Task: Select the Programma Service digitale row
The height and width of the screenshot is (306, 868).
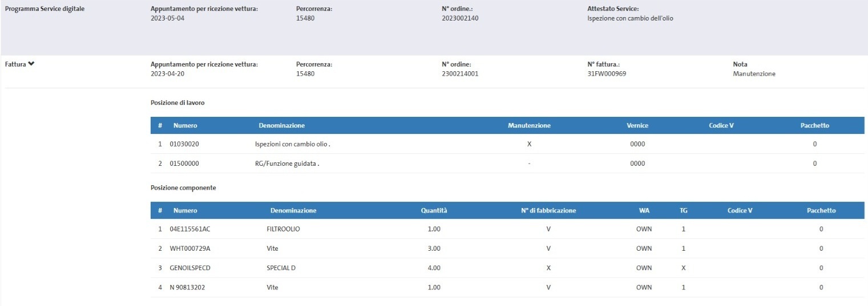Action: (45, 9)
